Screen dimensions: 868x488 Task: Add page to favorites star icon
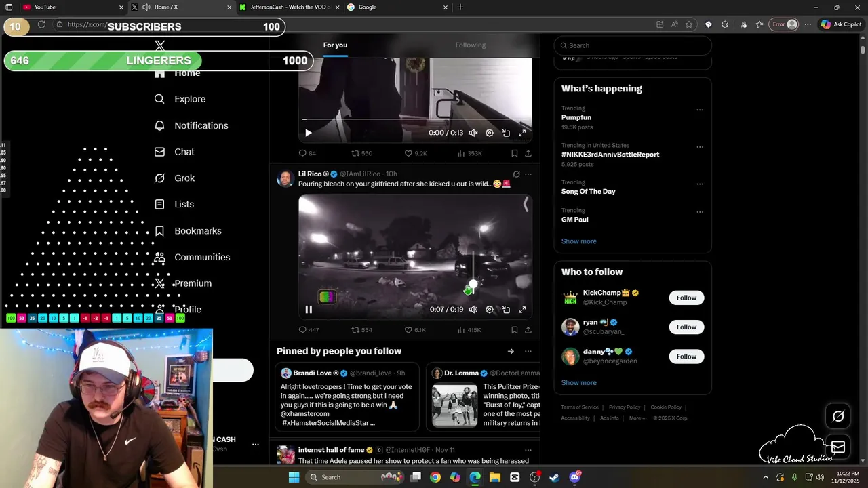(x=689, y=24)
